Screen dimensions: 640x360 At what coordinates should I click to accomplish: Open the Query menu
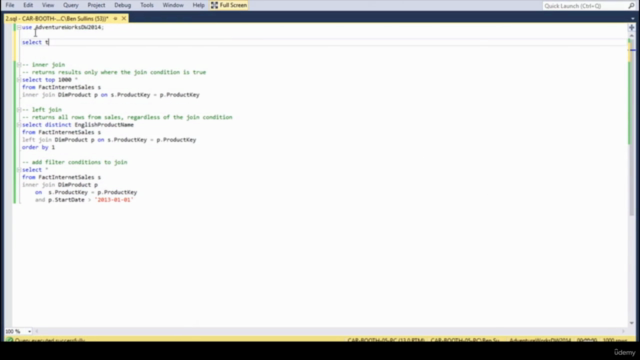click(x=71, y=5)
